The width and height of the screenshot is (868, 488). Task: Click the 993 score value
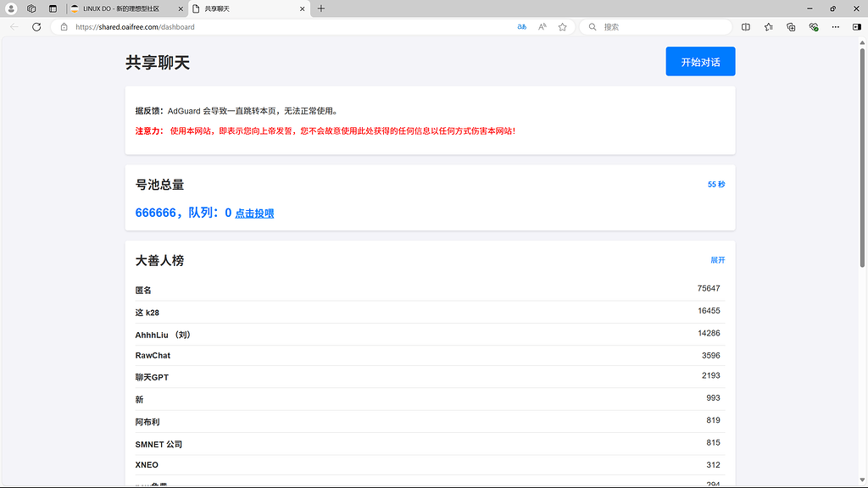(x=713, y=398)
